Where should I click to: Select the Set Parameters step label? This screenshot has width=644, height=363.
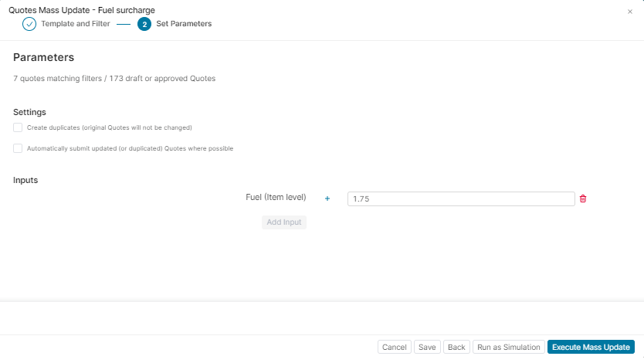tap(184, 24)
